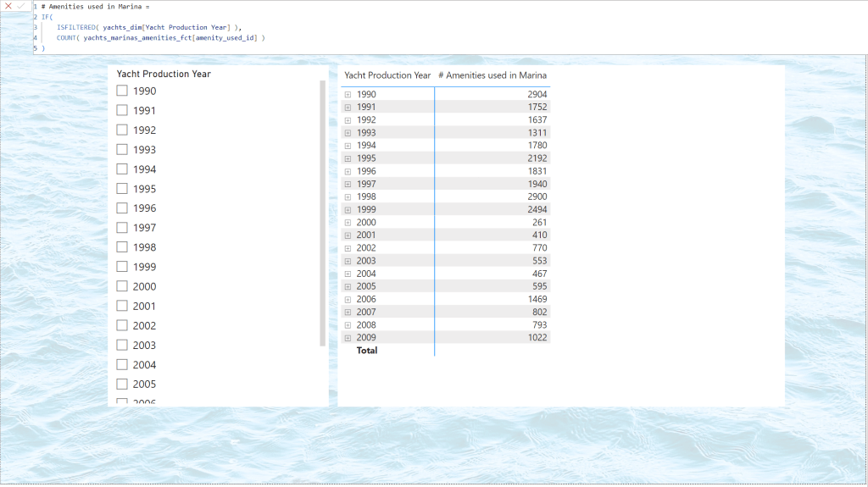Expand the 1994 row plus icon
This screenshot has height=487, width=868.
tap(348, 146)
